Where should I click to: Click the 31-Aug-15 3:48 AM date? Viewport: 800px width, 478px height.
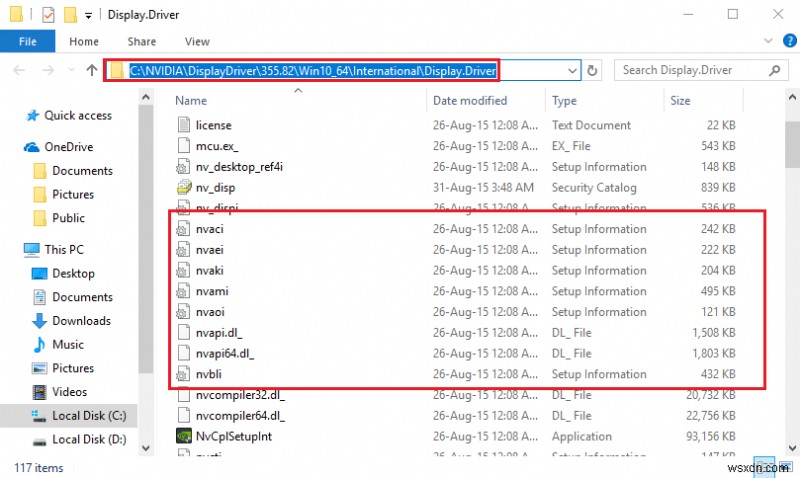click(x=483, y=188)
